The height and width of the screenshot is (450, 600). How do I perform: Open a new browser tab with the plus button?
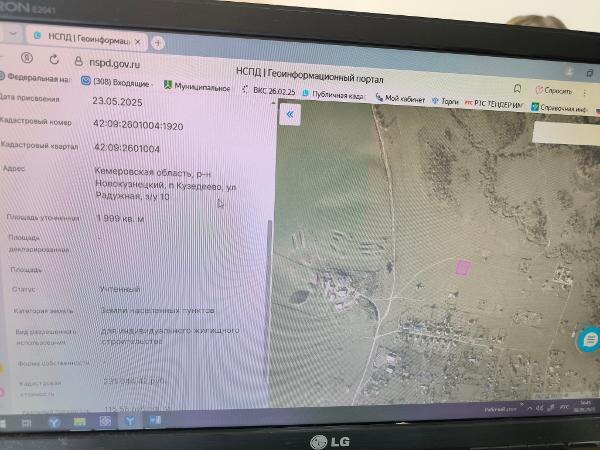point(158,43)
